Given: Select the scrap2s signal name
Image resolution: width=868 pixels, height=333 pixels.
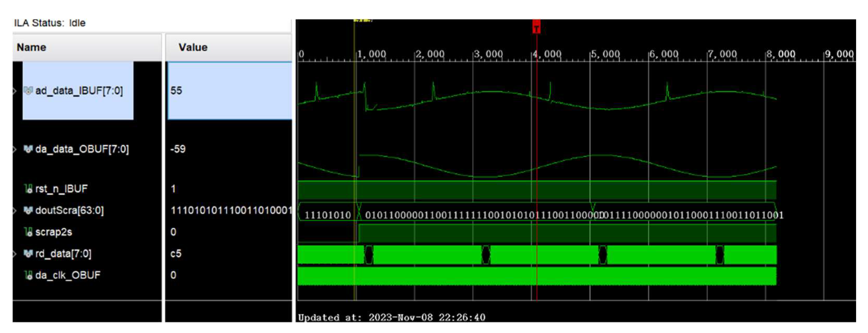Looking at the screenshot, I should pyautogui.click(x=54, y=232).
